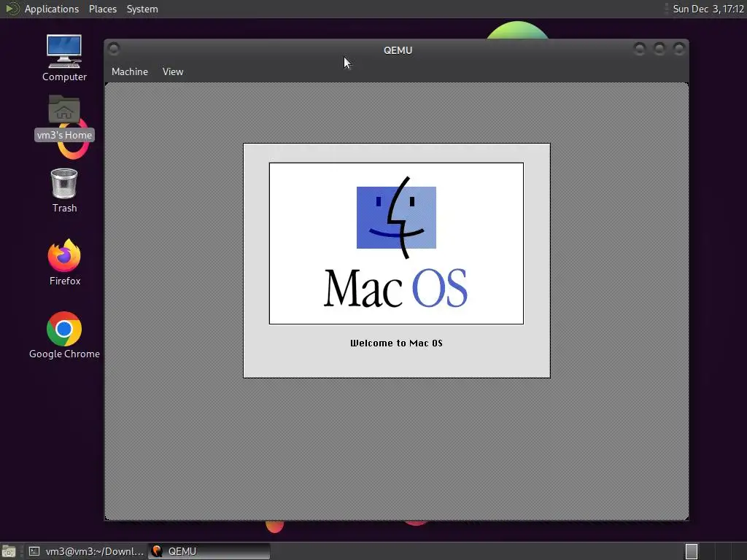Screen dimensions: 747x560
Task: Open the Machine menu in QEMU
Action: pos(130,71)
